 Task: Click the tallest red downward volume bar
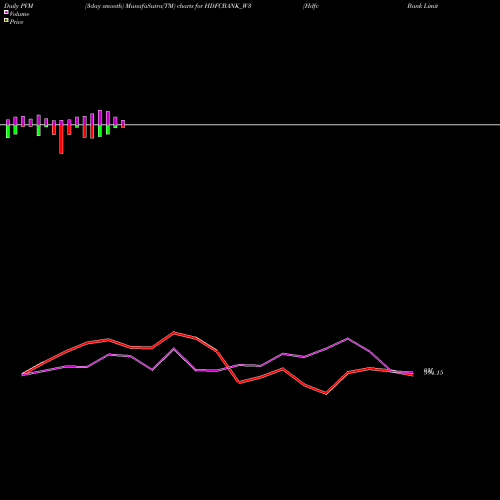click(61, 139)
